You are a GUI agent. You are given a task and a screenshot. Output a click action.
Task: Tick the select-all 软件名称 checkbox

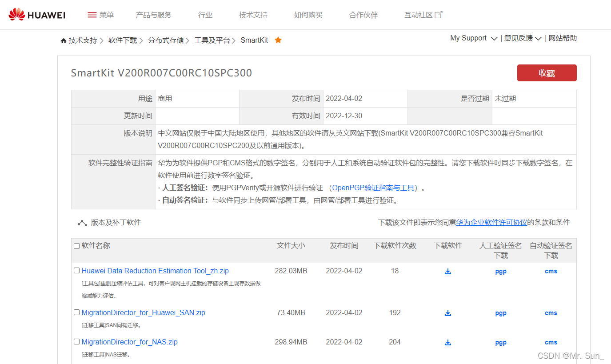point(77,246)
